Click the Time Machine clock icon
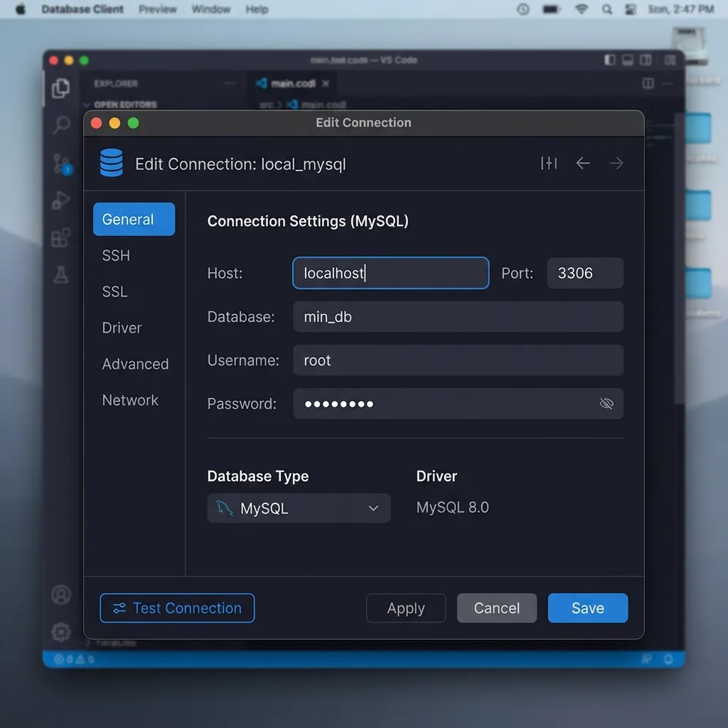The image size is (728, 728). 523,9
